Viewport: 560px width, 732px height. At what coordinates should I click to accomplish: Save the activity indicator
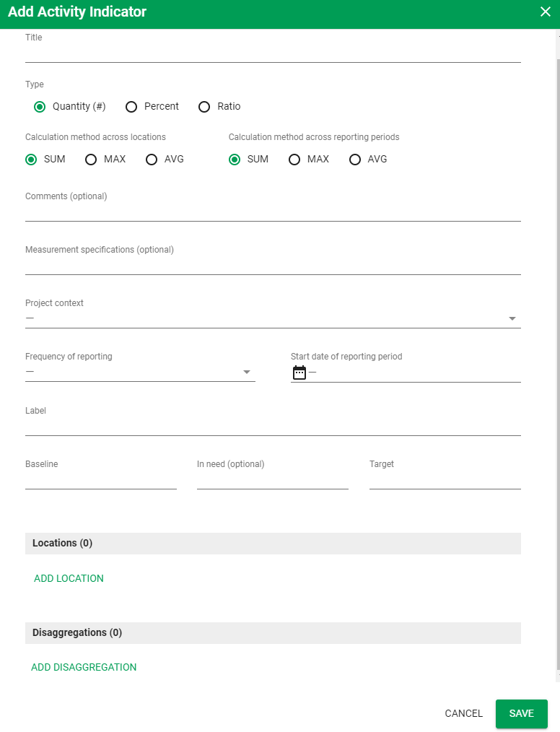tap(521, 713)
